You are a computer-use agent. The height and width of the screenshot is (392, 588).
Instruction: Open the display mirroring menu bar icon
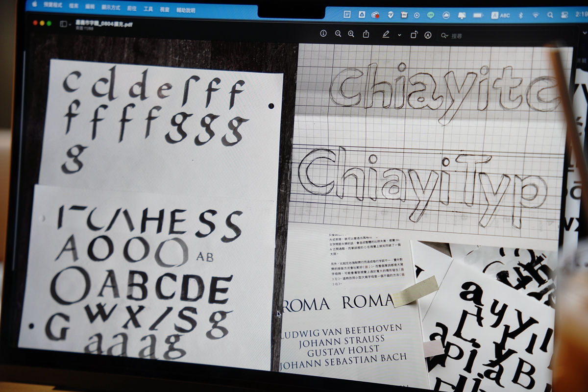coord(462,16)
